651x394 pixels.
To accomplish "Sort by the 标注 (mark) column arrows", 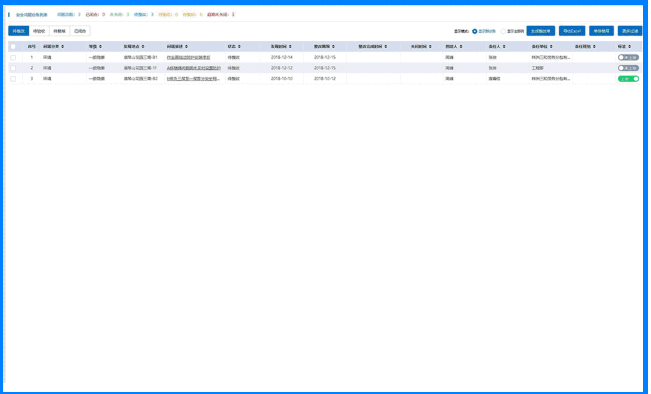I will [629, 46].
